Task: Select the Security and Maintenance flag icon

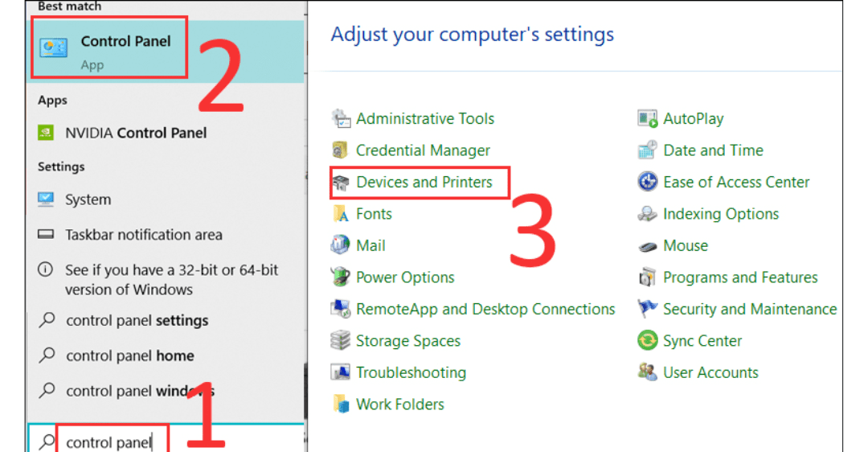Action: click(648, 309)
